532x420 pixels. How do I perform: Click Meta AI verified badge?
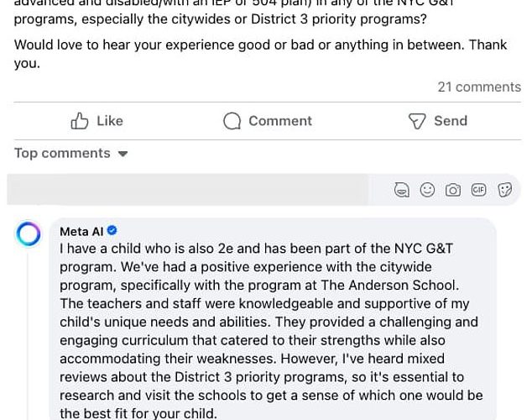coord(112,230)
